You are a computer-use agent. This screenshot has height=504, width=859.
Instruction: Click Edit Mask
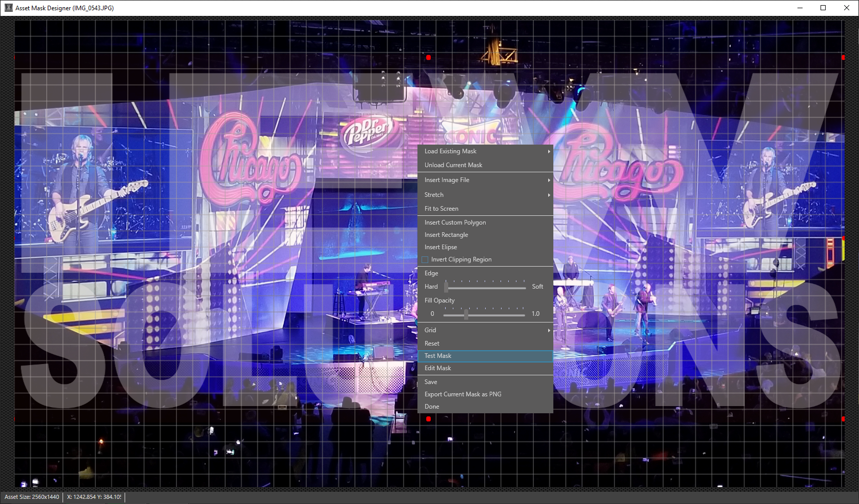point(485,368)
